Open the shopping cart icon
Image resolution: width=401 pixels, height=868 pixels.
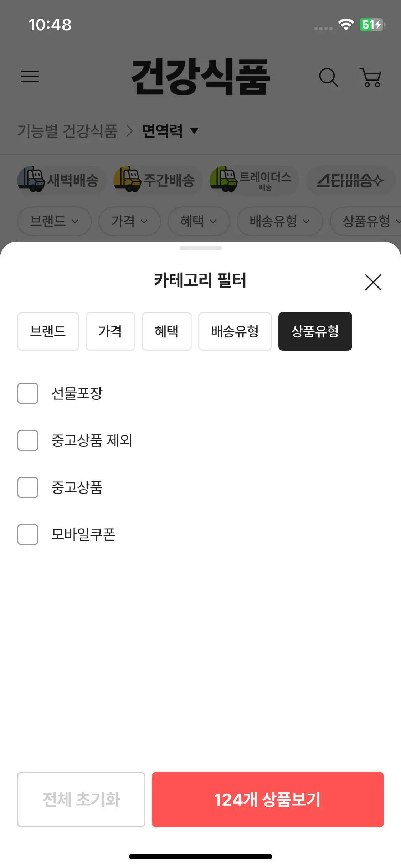click(x=371, y=77)
